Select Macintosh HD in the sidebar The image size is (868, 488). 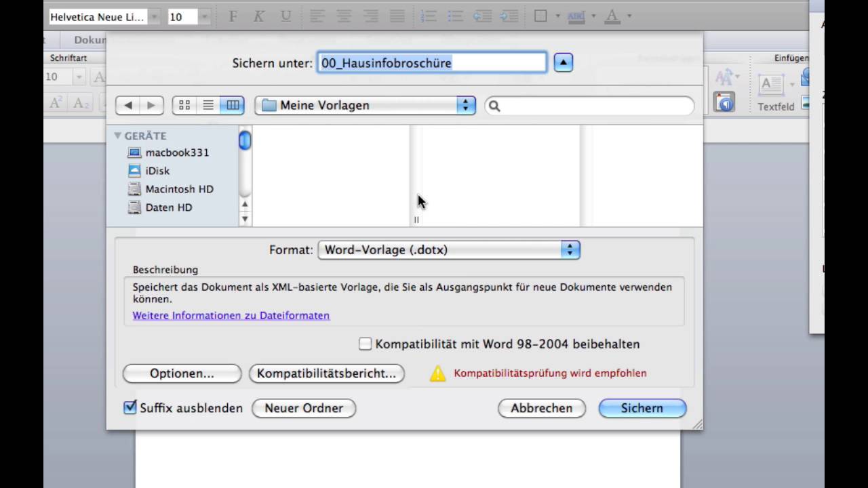(x=171, y=189)
